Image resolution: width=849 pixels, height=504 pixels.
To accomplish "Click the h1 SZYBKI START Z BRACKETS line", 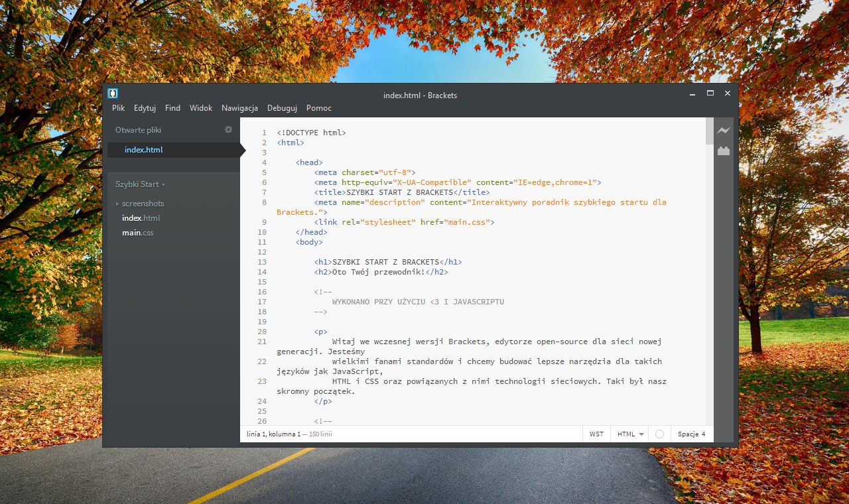I will [388, 262].
